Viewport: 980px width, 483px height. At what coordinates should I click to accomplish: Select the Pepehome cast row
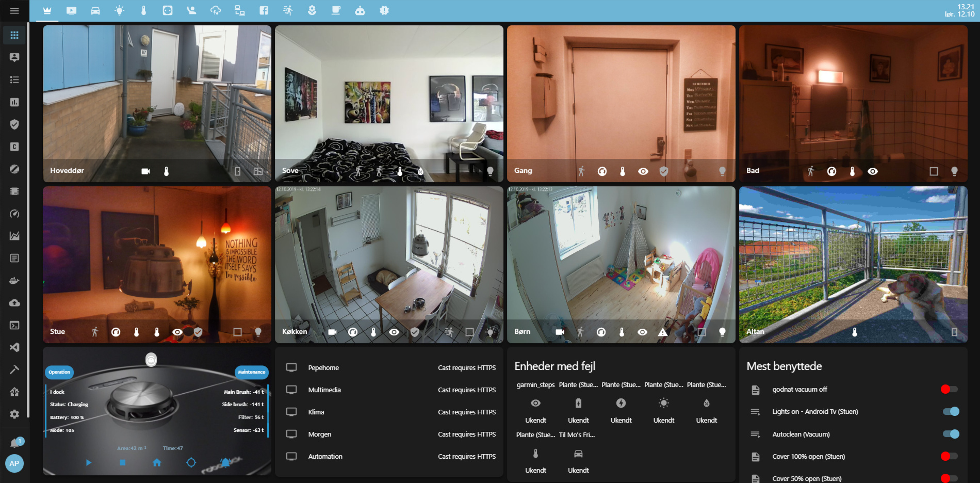(x=389, y=368)
